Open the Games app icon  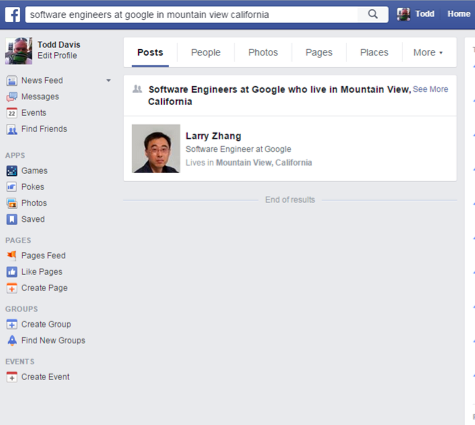click(12, 171)
